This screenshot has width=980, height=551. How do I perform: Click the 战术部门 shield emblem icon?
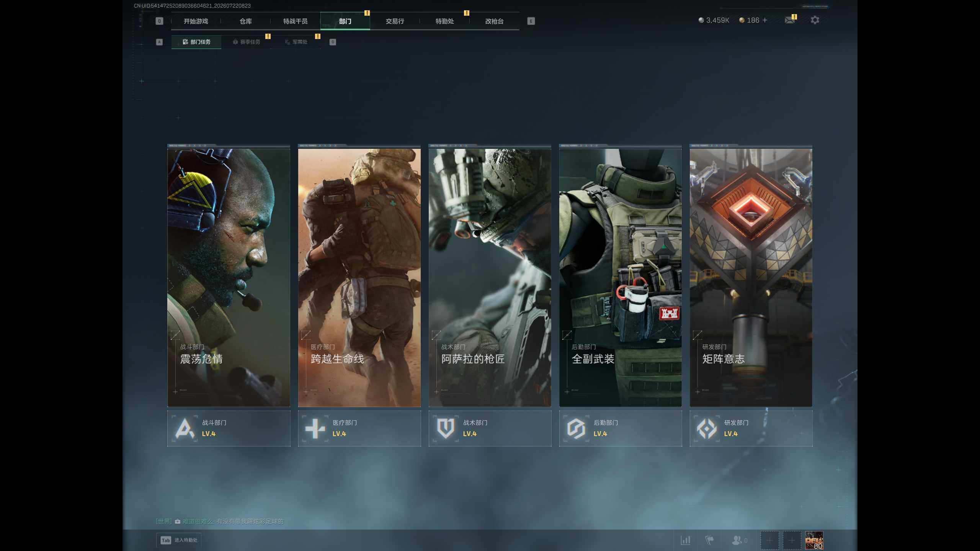click(446, 428)
